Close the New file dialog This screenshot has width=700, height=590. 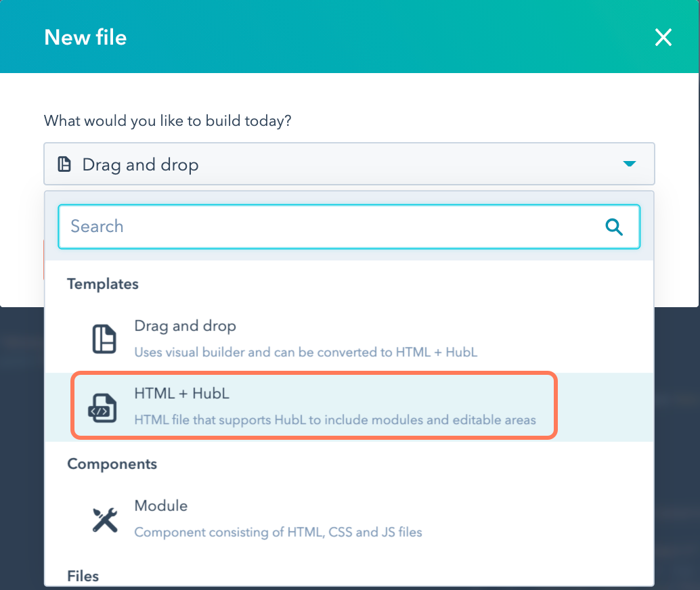coord(663,37)
